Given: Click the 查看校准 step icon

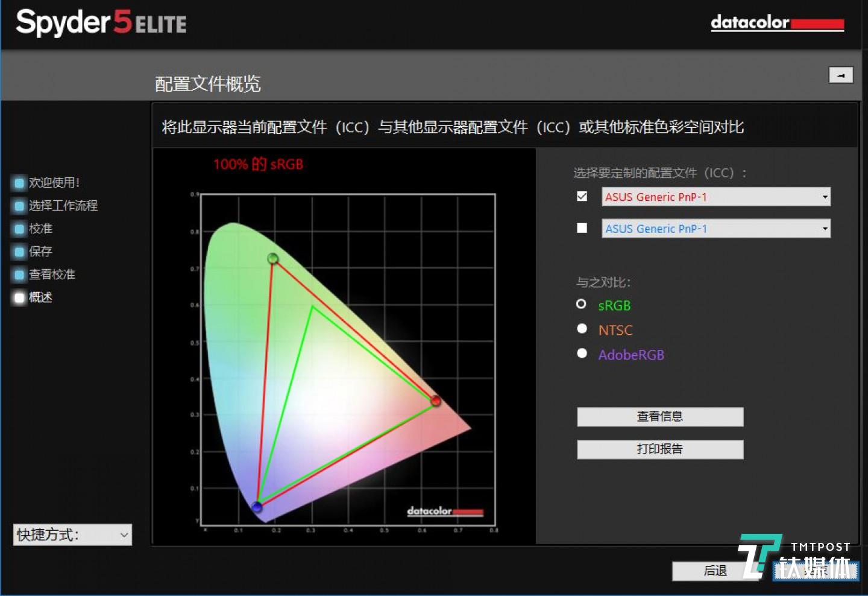Looking at the screenshot, I should [x=17, y=274].
